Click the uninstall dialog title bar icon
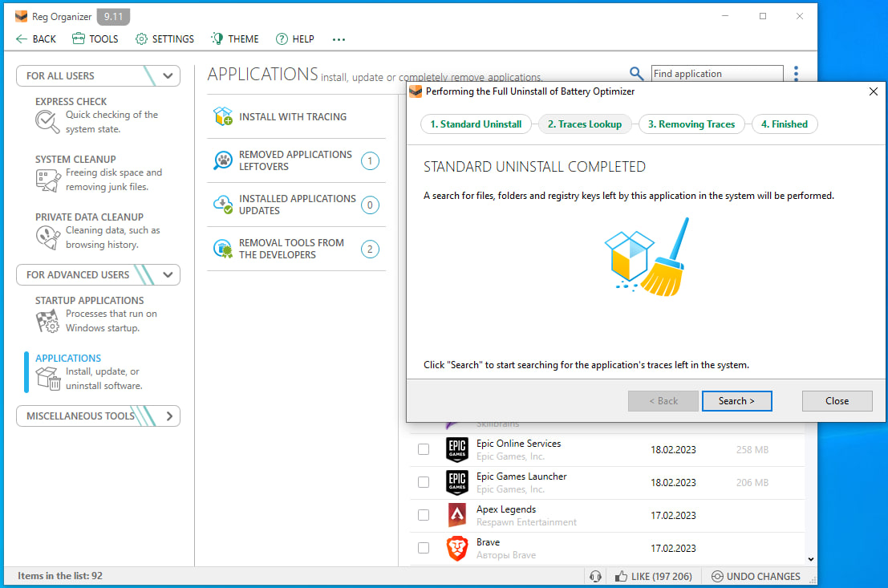888x588 pixels. pyautogui.click(x=416, y=91)
